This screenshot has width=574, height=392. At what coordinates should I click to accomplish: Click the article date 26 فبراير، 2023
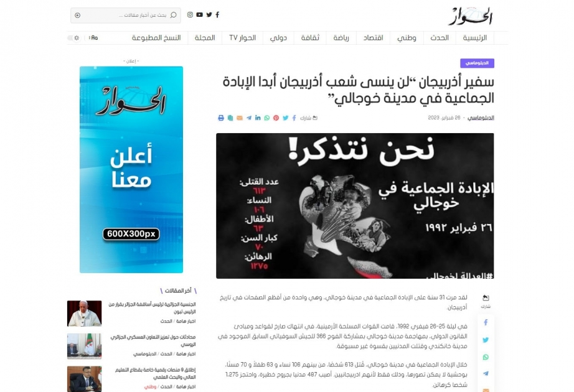pos(444,118)
